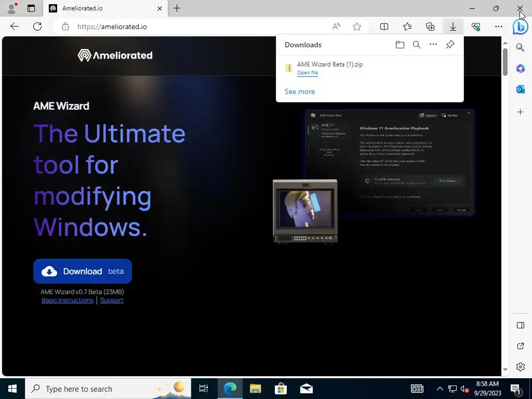Customize sidebar with plus button

[x=520, y=112]
